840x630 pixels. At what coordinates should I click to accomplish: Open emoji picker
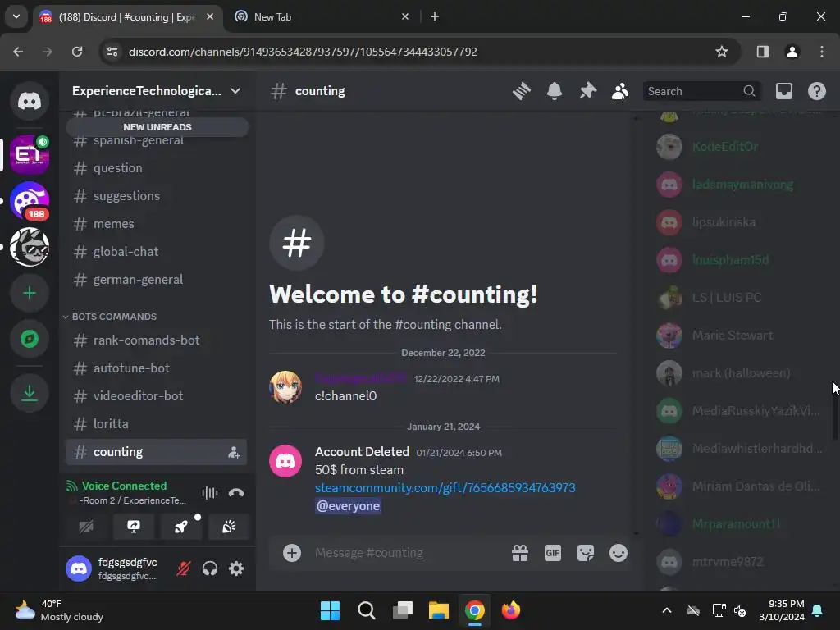click(619, 553)
